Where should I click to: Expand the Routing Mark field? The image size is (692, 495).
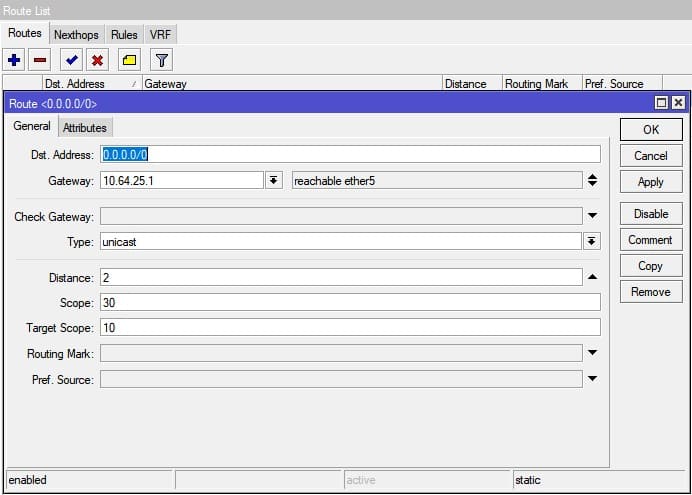click(x=592, y=353)
